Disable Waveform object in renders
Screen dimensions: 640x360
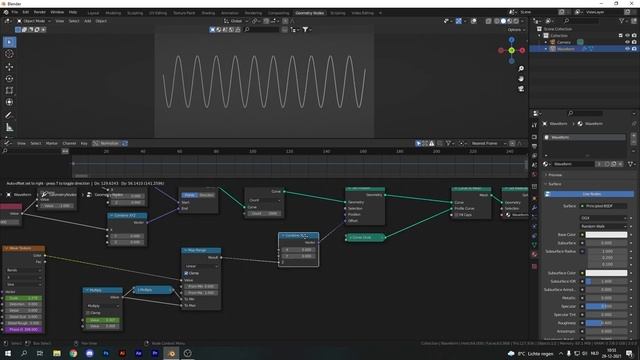point(634,49)
